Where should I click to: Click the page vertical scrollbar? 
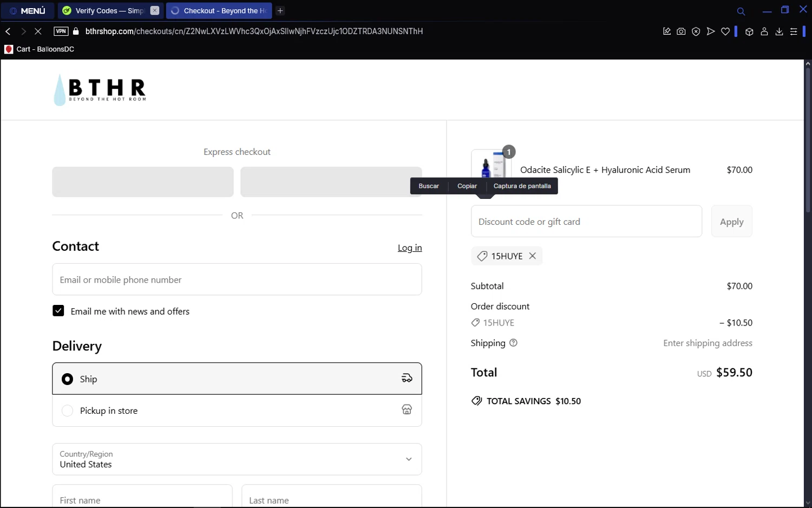(808, 141)
